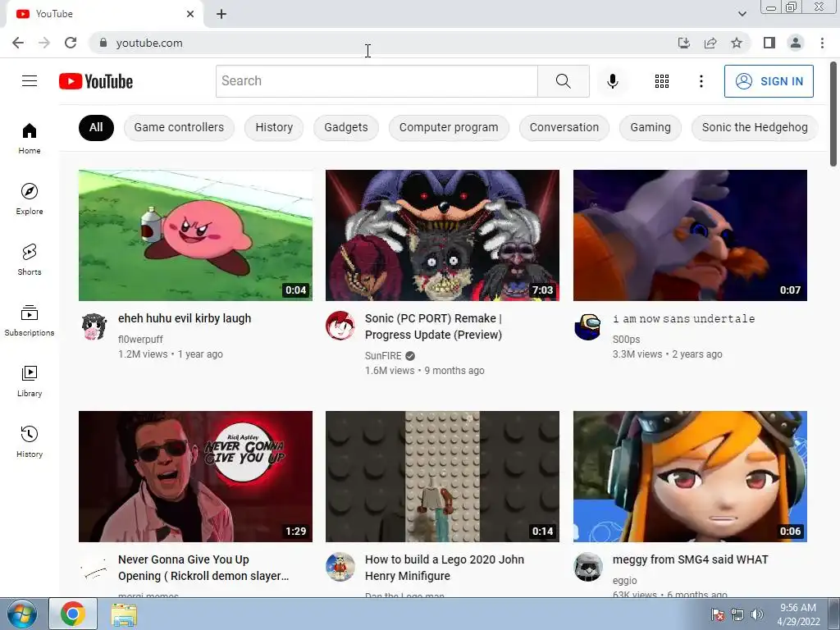Click the browser forward arrow
The image size is (840, 630).
click(44, 43)
